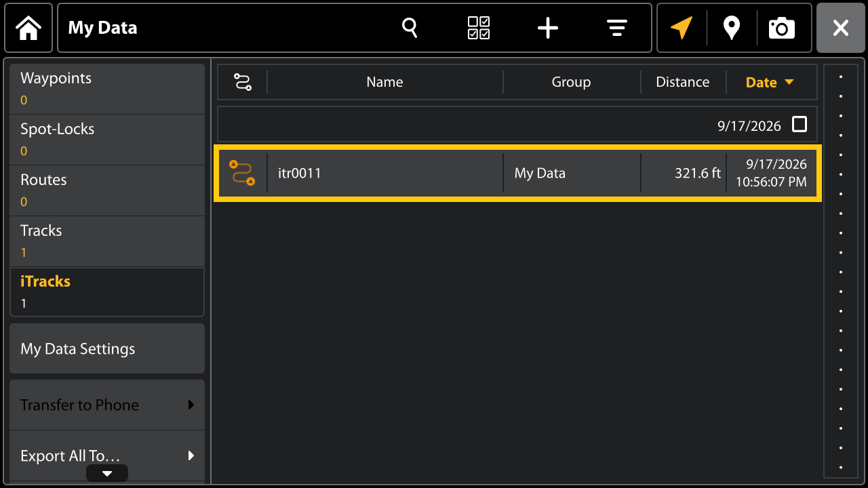Sort list by Distance column
This screenshot has width=868, height=488.
pos(683,82)
